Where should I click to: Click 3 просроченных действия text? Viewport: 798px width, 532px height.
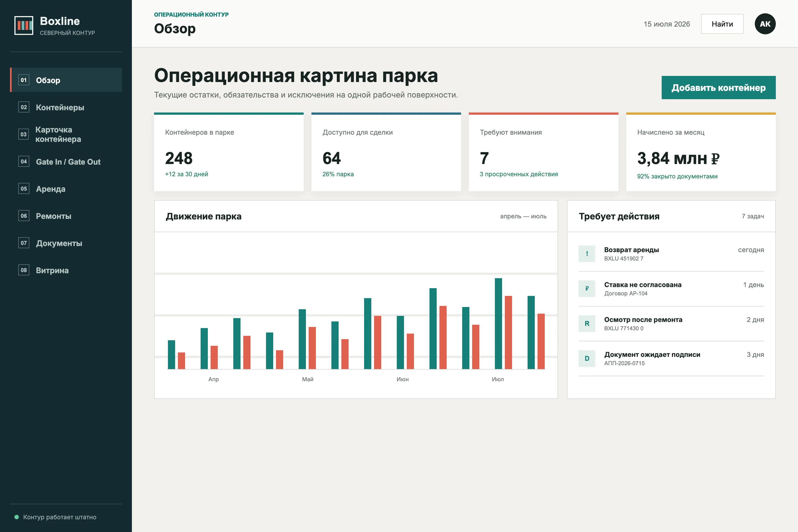519,174
